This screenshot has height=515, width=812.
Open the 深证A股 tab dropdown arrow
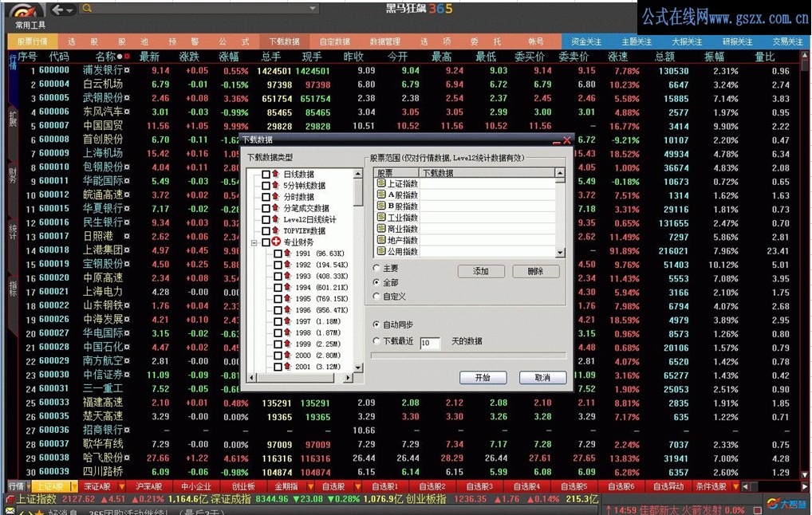tap(122, 486)
